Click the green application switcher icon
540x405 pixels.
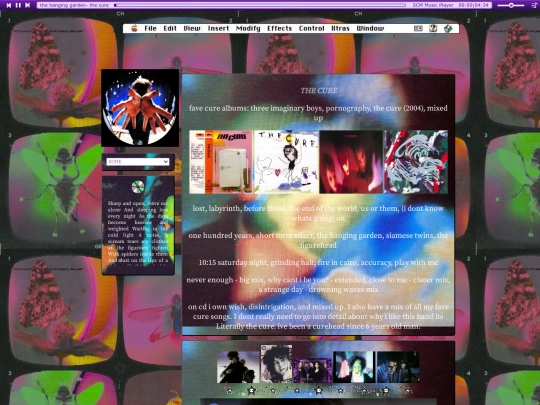coord(448,29)
